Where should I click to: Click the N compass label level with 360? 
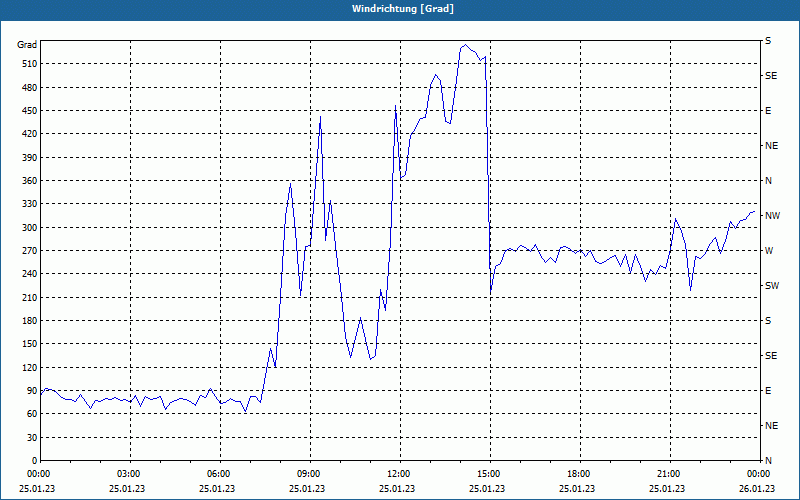pyautogui.click(x=768, y=181)
